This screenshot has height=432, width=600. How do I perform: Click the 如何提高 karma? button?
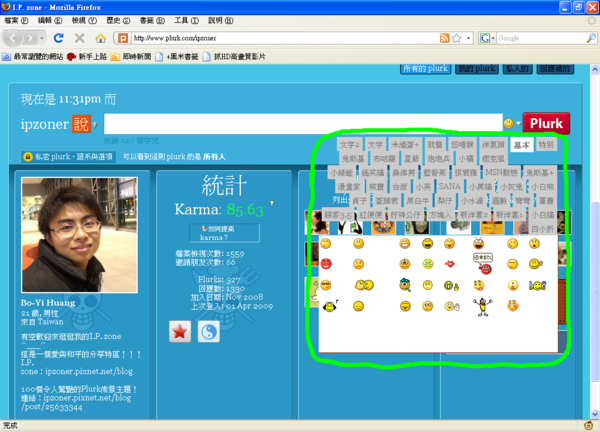224,233
